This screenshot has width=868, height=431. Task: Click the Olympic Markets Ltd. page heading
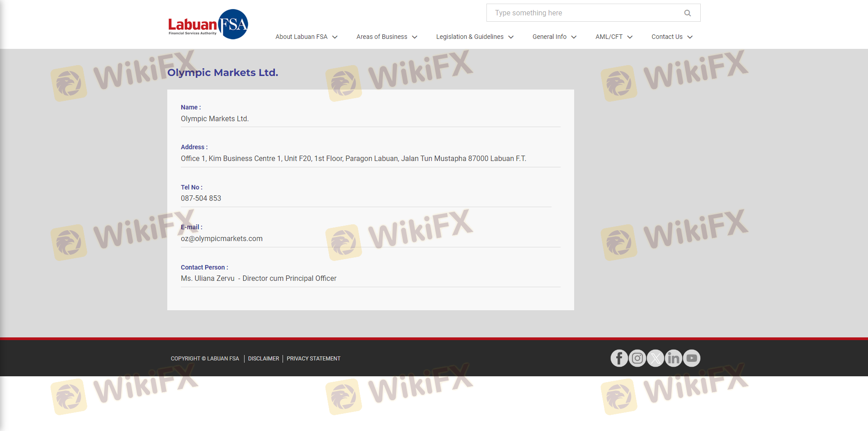(x=222, y=72)
